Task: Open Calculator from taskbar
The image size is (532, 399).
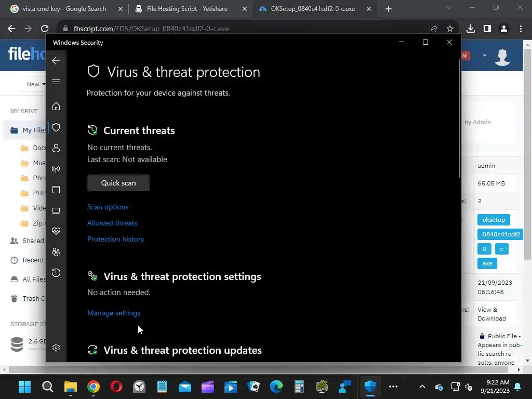Action: coord(299,387)
